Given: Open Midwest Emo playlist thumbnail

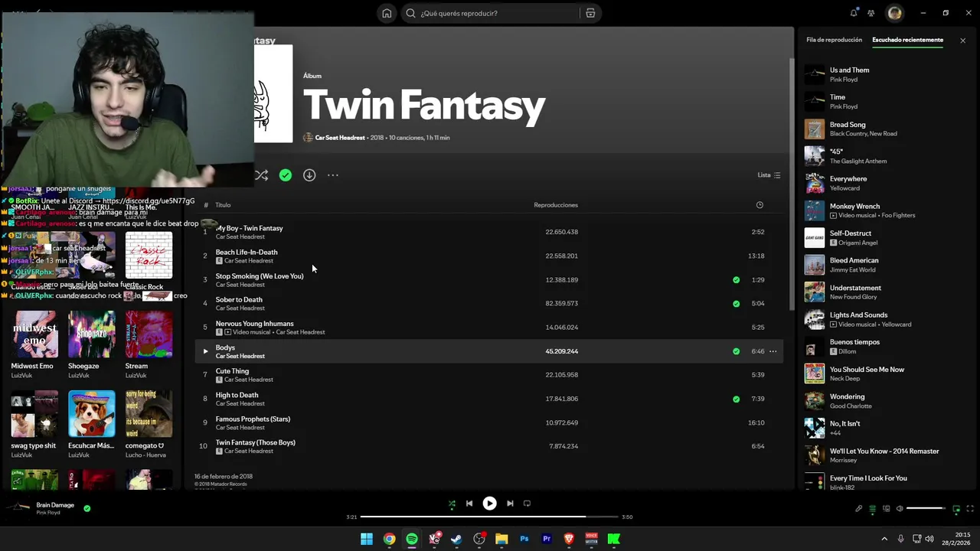Looking at the screenshot, I should tap(34, 334).
